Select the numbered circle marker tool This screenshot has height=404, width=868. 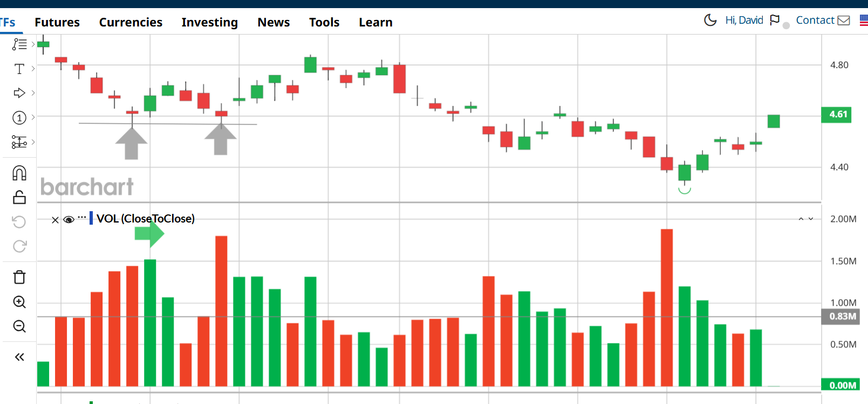[19, 118]
